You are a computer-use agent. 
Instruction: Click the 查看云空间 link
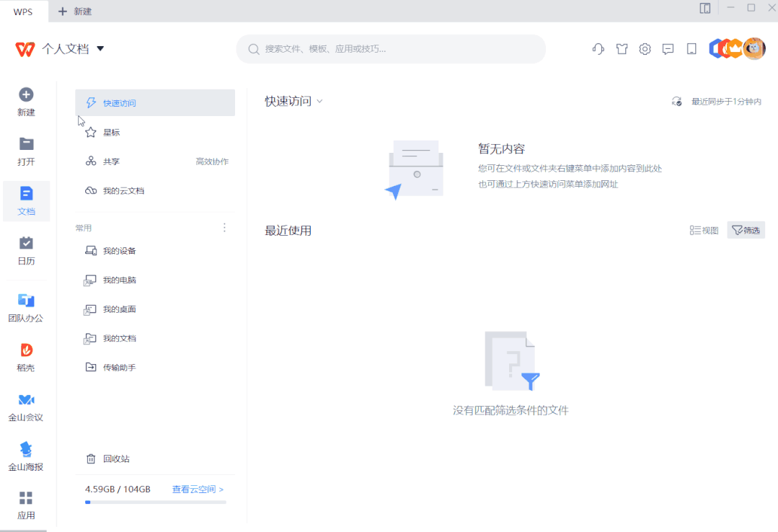click(195, 489)
